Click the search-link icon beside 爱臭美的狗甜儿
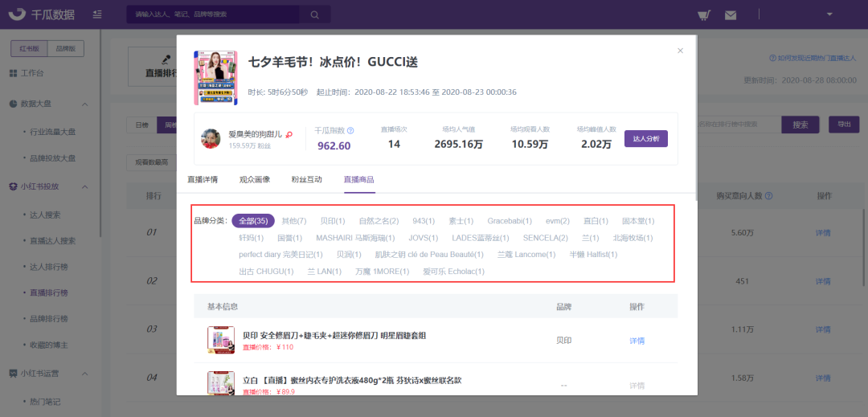This screenshot has width=868, height=417. pyautogui.click(x=289, y=134)
